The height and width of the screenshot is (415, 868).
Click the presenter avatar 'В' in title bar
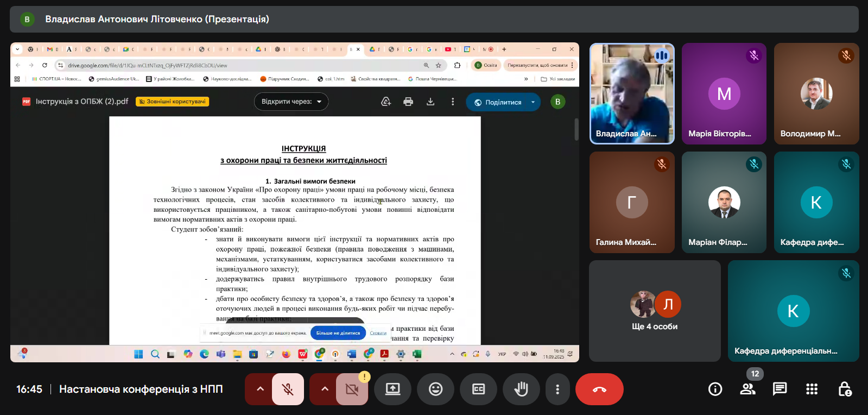[27, 20]
